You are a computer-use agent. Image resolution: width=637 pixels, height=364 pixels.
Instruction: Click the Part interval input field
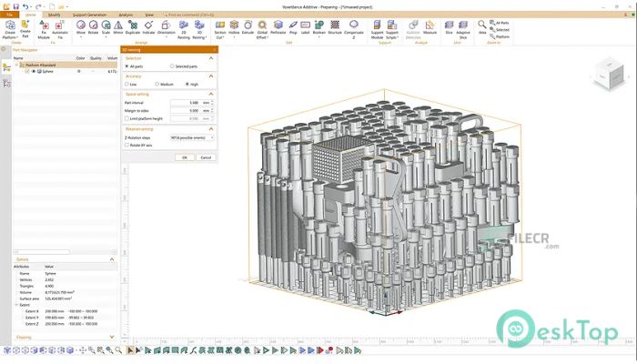coord(189,102)
